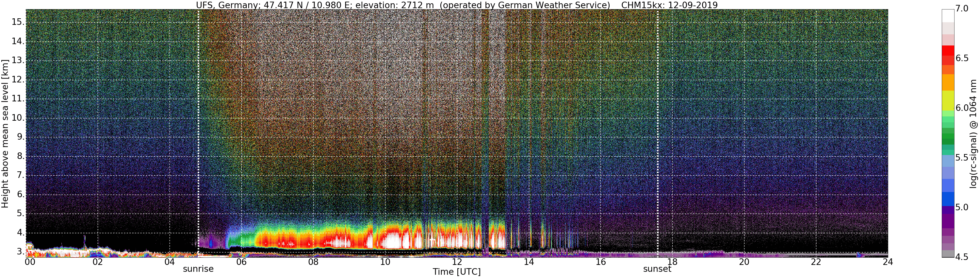Click the y-axis tick label '4.'

point(21,233)
